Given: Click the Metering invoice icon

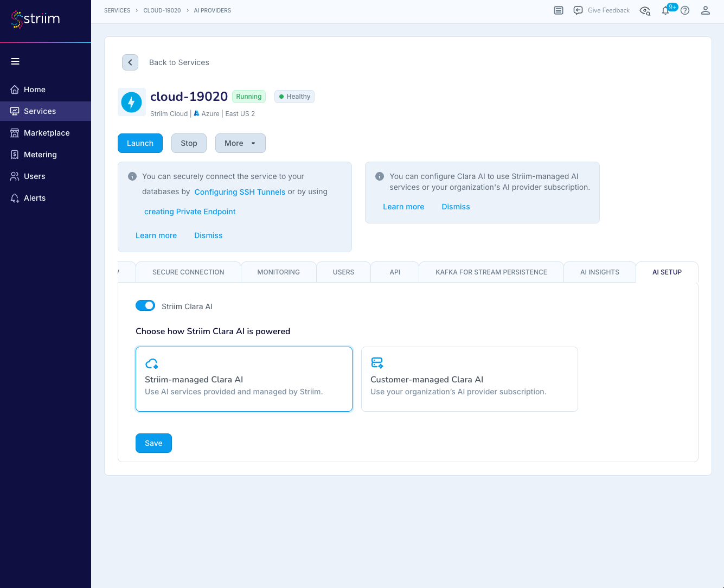Looking at the screenshot, I should 15,155.
